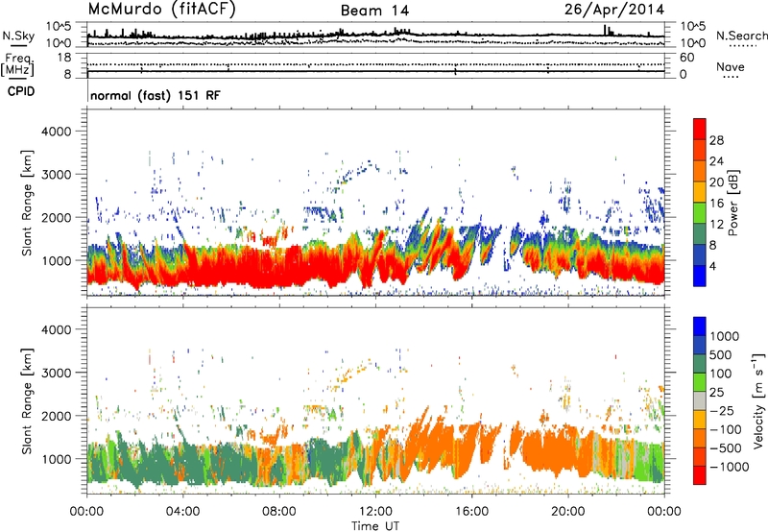Click the 'CPID' label
Viewport: 768px width, 532px height.
coord(21,91)
